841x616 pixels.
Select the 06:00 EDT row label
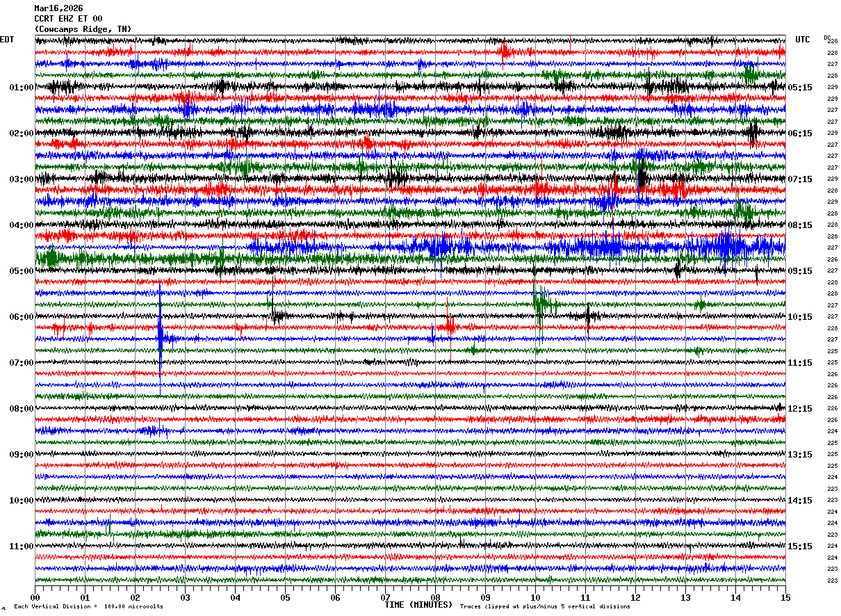pos(22,317)
